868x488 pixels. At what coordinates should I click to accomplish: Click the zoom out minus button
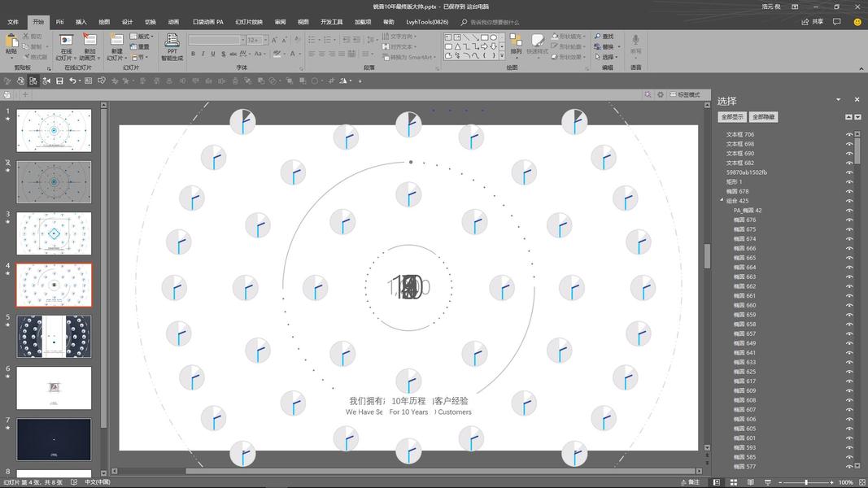[780, 482]
